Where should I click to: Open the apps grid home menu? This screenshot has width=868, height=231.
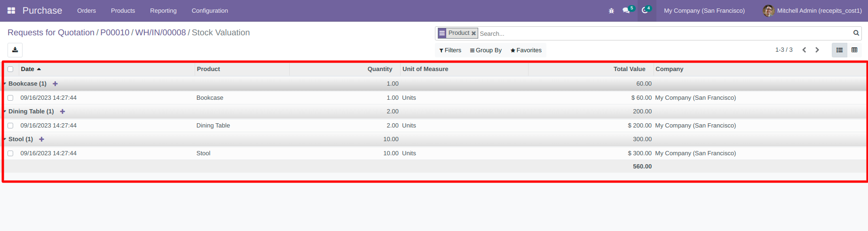(x=11, y=10)
